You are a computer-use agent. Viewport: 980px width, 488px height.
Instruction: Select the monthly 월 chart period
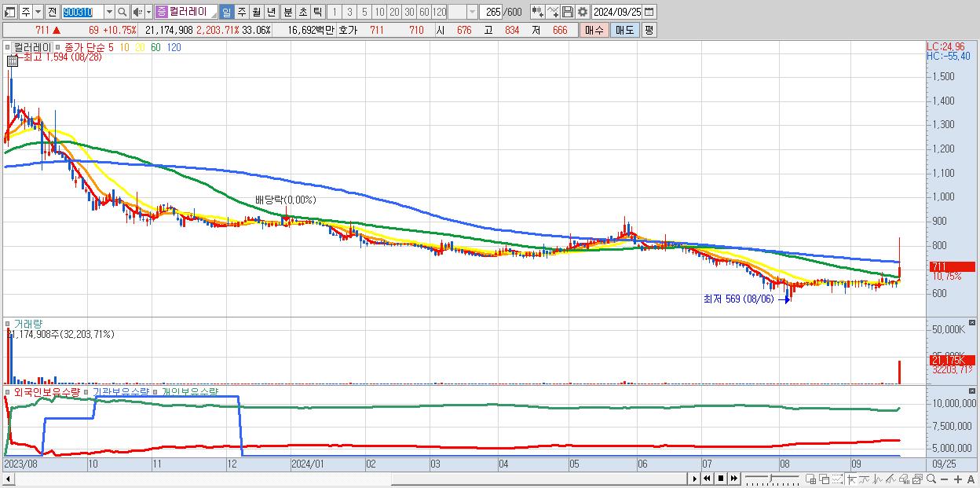coord(256,12)
